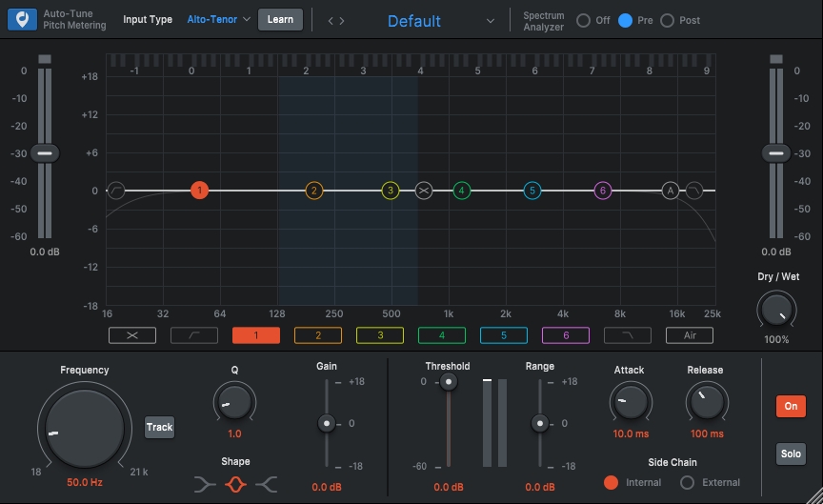The image size is (823, 504).
Task: Select band 2 tab button
Action: click(x=318, y=335)
